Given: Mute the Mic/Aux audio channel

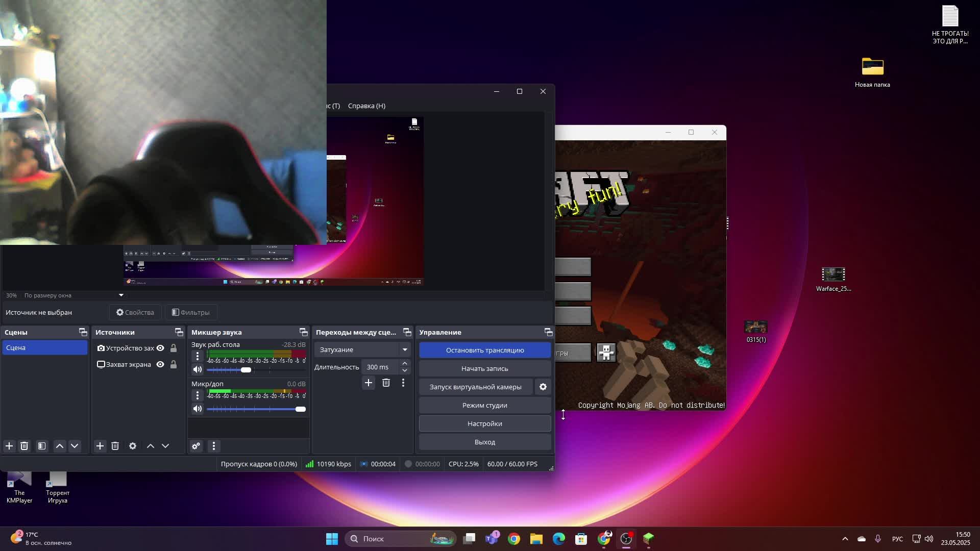Looking at the screenshot, I should (x=198, y=409).
